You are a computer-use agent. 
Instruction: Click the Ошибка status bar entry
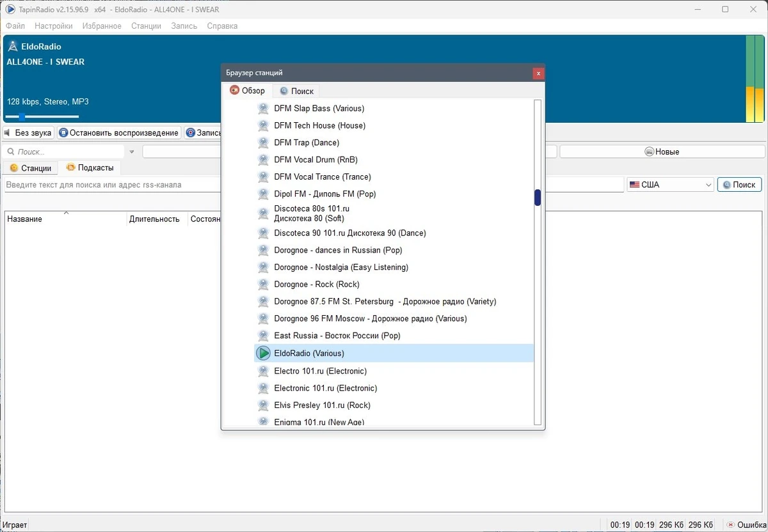(746, 525)
